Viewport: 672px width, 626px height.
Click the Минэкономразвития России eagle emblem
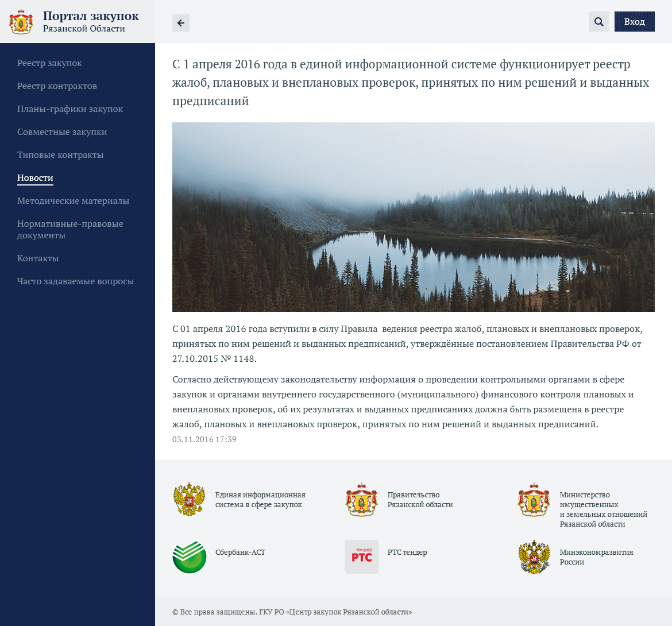534,557
